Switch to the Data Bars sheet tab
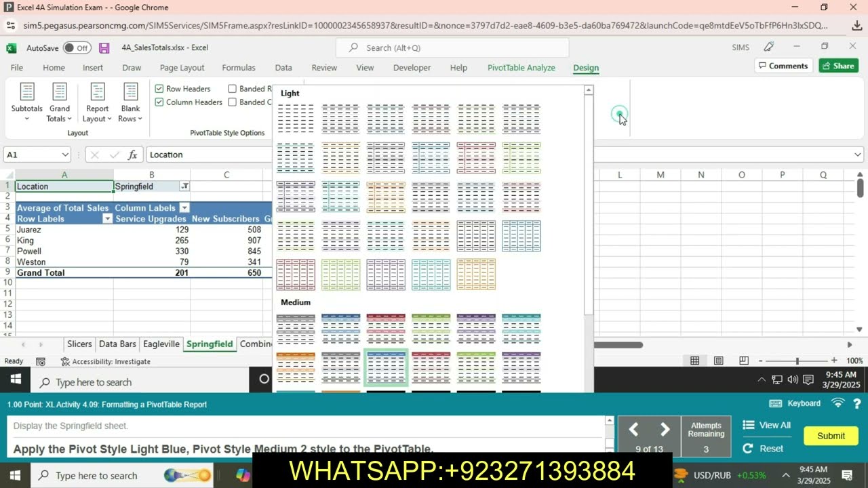The image size is (868, 488). (117, 344)
